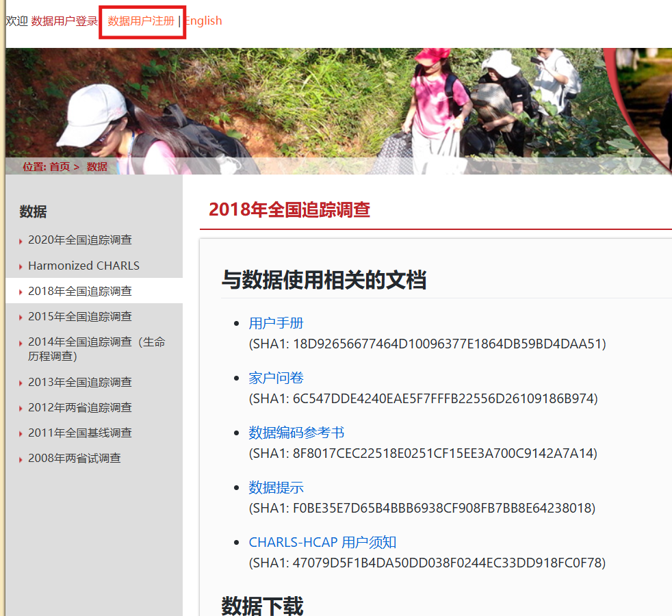Switch the site language to English
Screen dimensions: 672x616
tap(203, 21)
